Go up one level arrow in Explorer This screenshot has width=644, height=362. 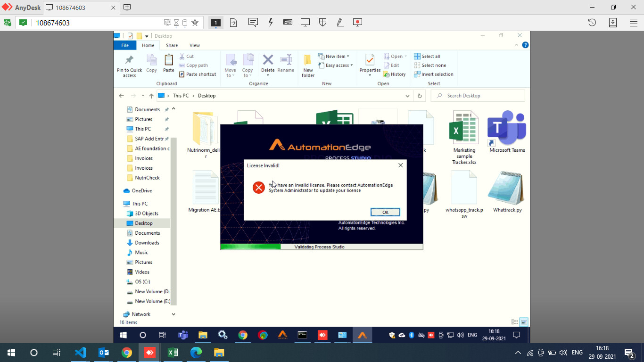151,96
